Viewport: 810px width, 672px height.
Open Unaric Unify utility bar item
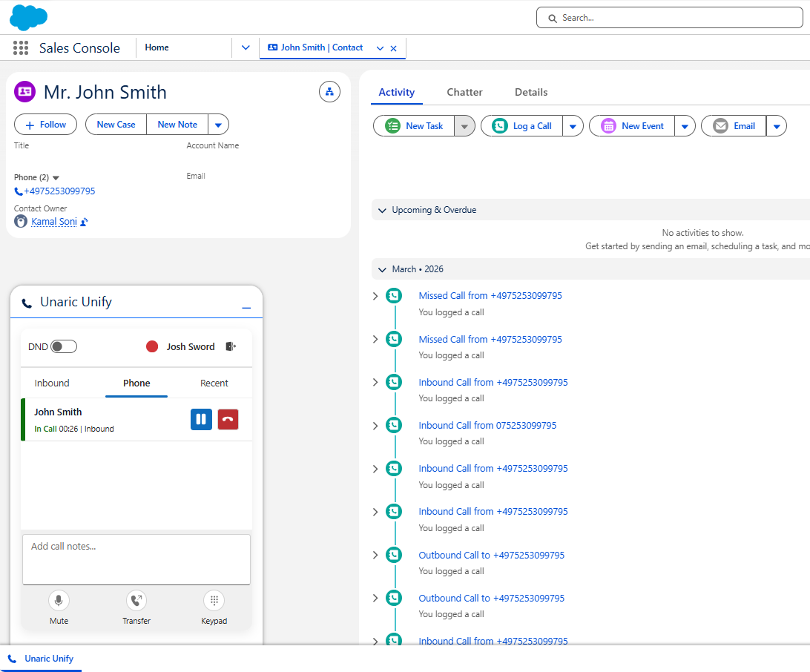tap(41, 659)
